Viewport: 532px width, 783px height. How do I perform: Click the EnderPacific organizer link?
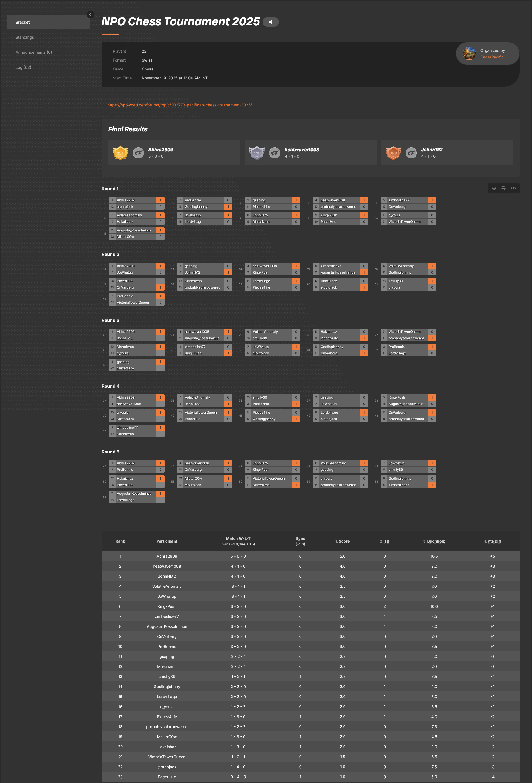492,57
